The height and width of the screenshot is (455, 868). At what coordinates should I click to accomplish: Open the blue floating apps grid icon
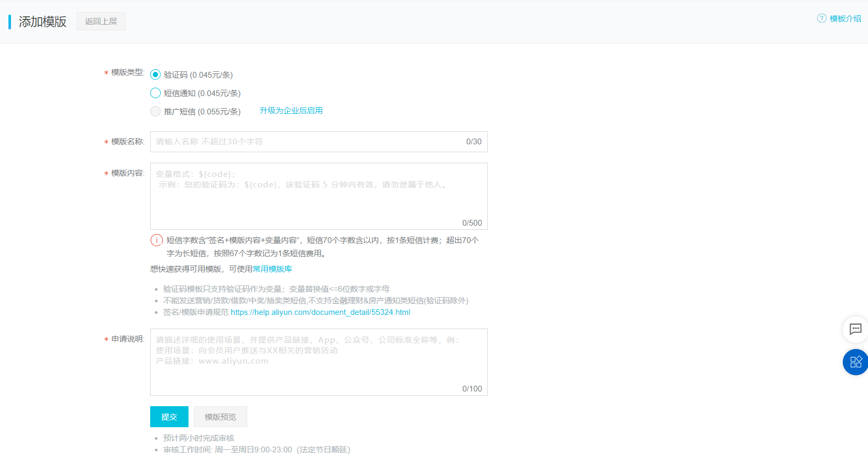[855, 362]
